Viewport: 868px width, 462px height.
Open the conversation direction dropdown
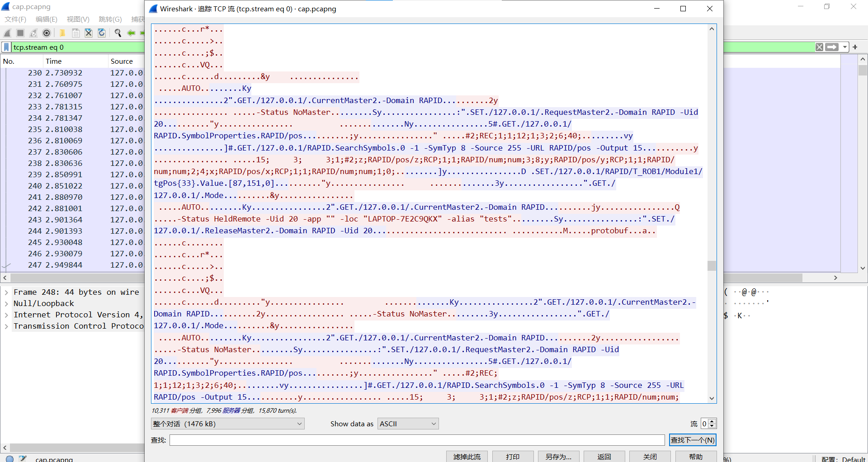pyautogui.click(x=227, y=424)
